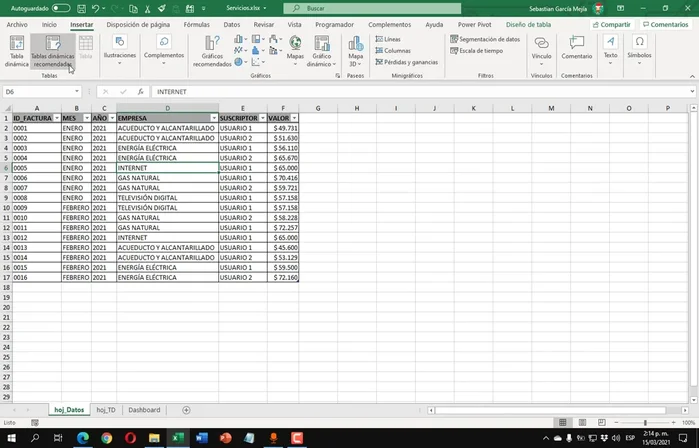Insert Columnas sparkline

point(393,51)
